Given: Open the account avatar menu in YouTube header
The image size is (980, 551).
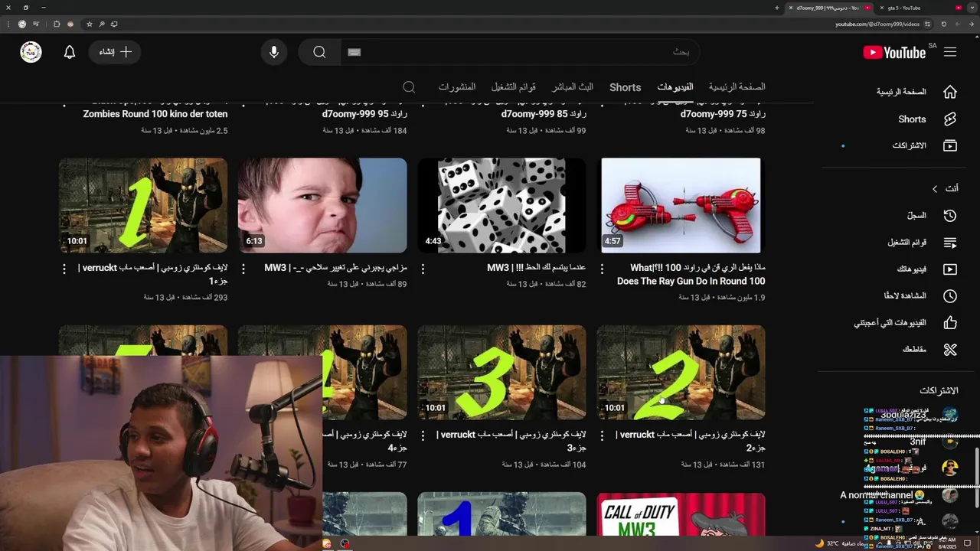Looking at the screenshot, I should [x=31, y=52].
